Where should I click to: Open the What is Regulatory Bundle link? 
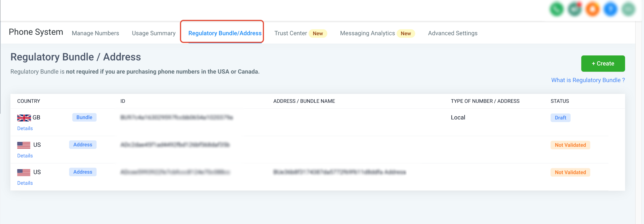588,80
